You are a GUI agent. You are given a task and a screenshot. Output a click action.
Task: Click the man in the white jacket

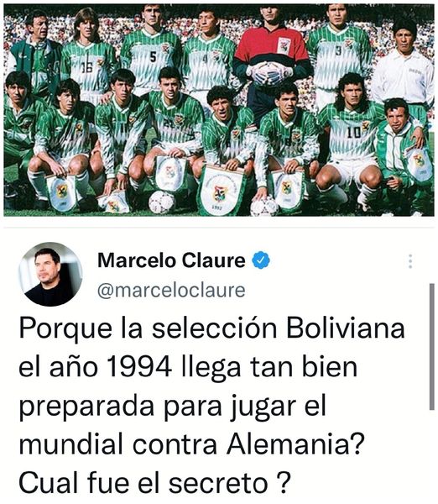404,67
